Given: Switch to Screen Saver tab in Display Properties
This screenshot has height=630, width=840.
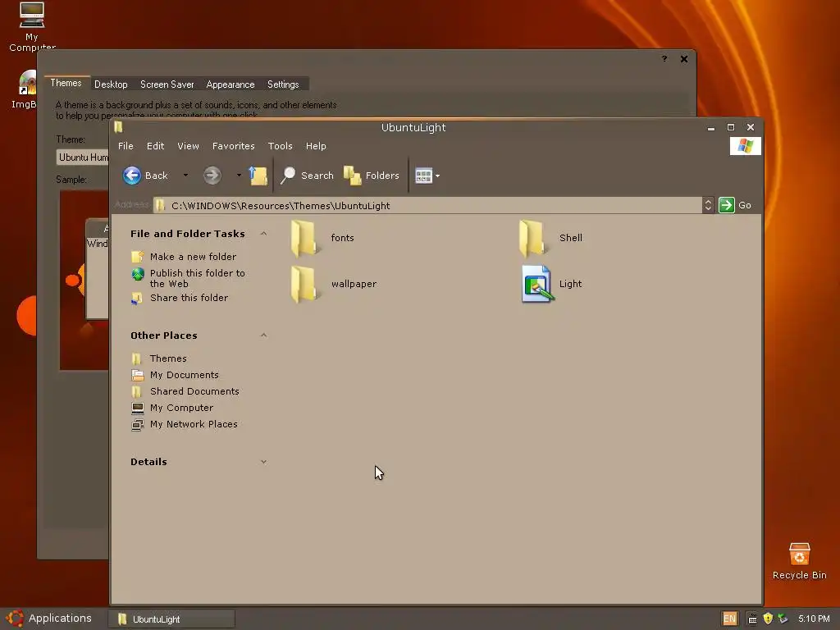Looking at the screenshot, I should [x=167, y=84].
